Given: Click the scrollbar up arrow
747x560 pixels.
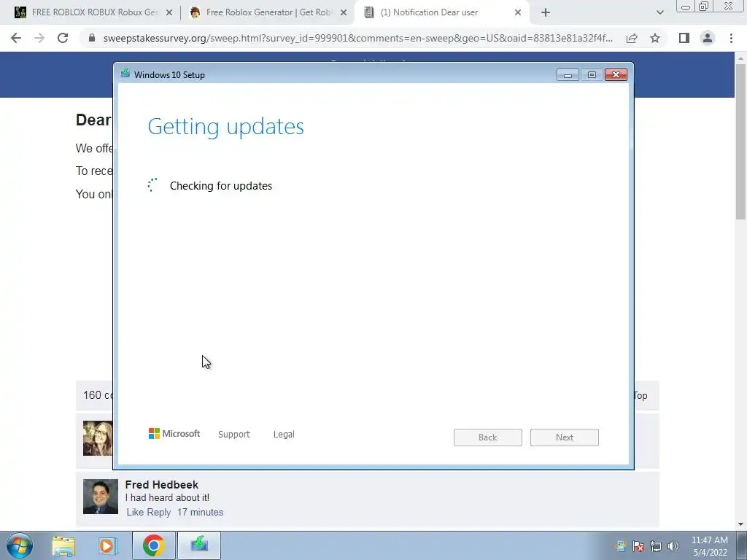Looking at the screenshot, I should click(x=741, y=58).
